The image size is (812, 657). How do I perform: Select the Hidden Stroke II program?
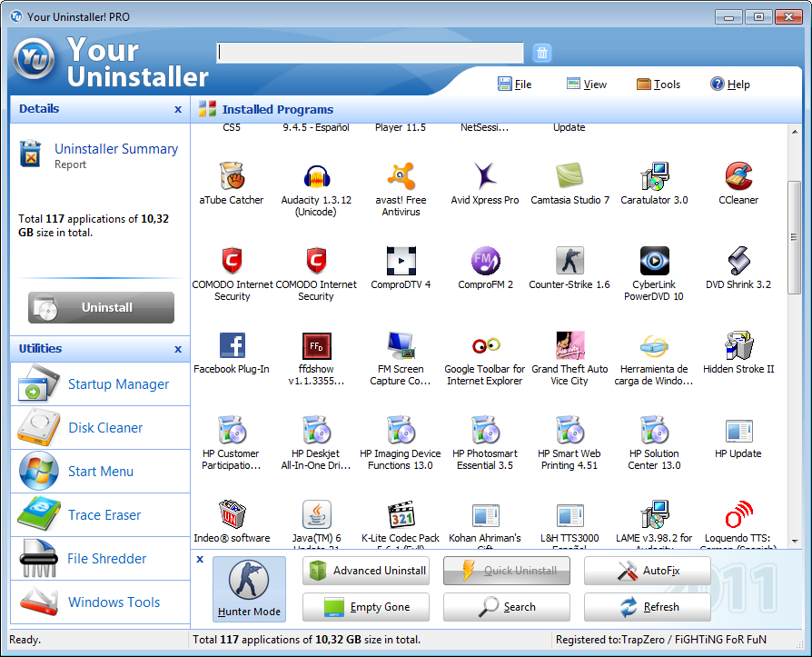click(x=738, y=345)
